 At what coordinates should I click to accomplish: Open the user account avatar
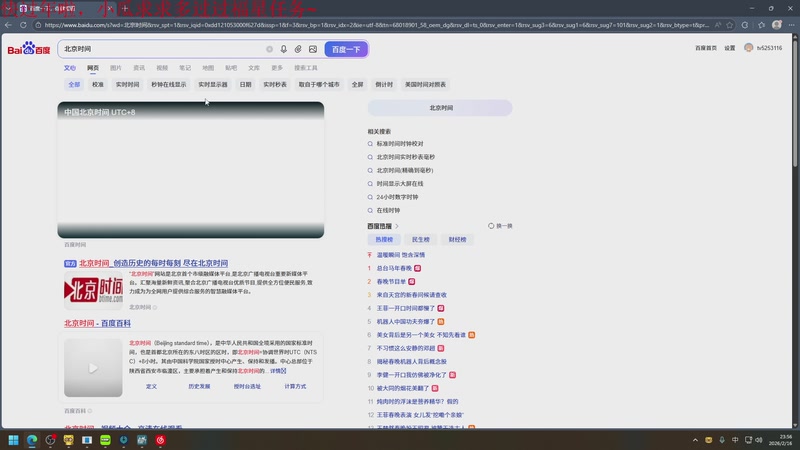[748, 47]
